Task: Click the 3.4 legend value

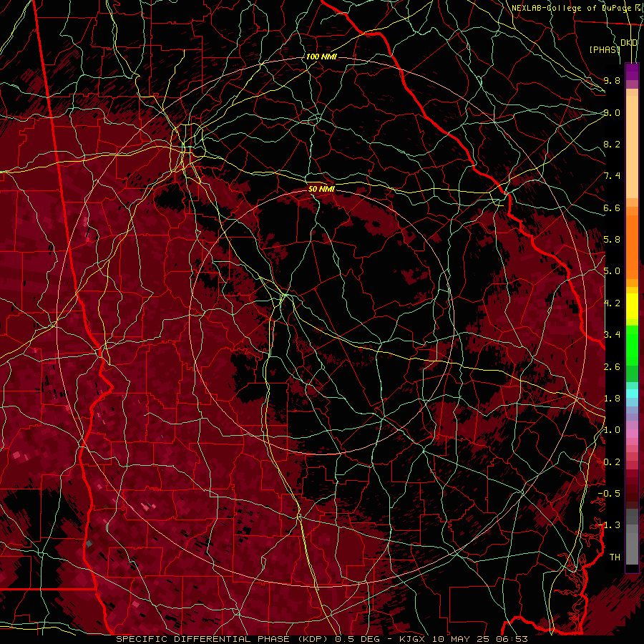Action: tap(612, 335)
